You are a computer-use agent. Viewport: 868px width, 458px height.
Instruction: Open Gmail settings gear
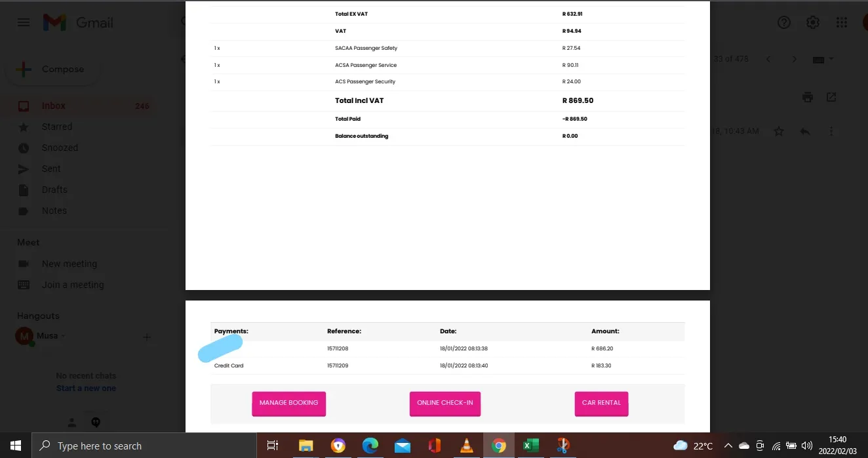click(813, 23)
